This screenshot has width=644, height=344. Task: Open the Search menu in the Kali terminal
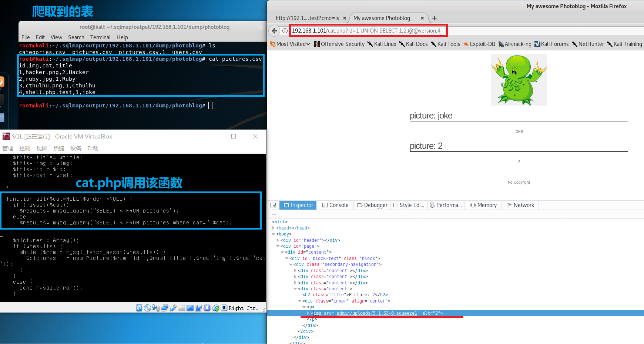point(76,37)
